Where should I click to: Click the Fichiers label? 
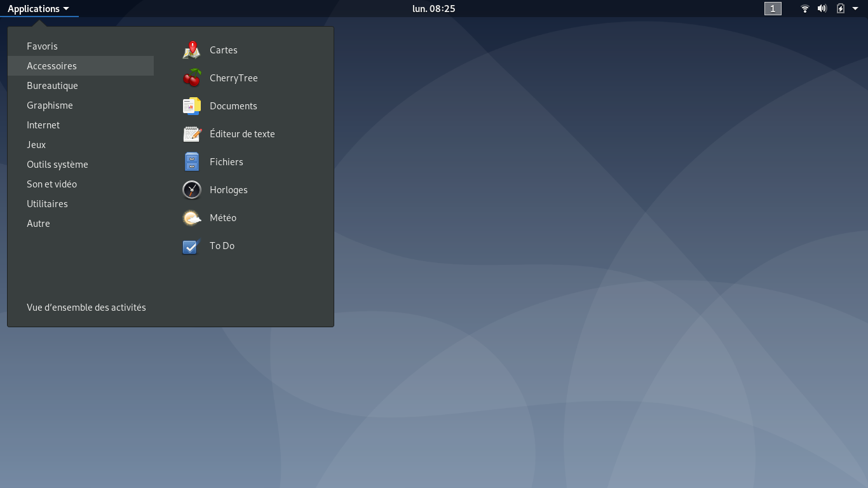(226, 162)
